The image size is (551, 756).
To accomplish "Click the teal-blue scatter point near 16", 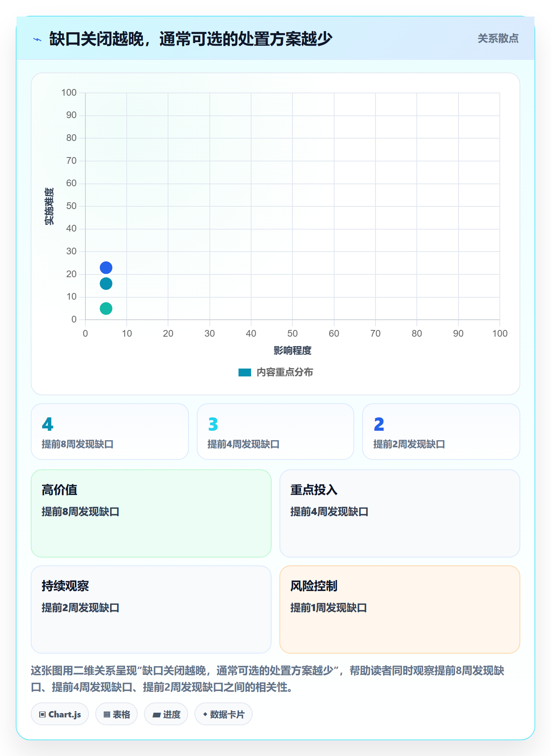I will [106, 283].
